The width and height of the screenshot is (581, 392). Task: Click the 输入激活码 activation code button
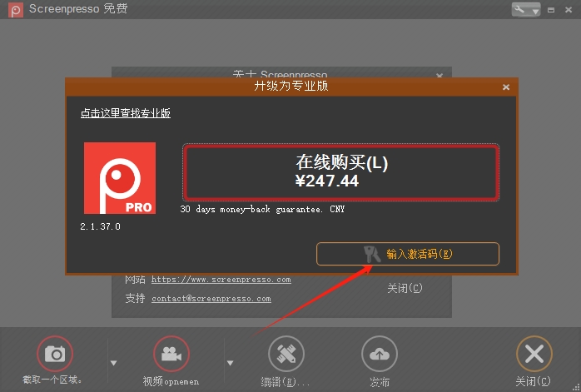point(408,254)
